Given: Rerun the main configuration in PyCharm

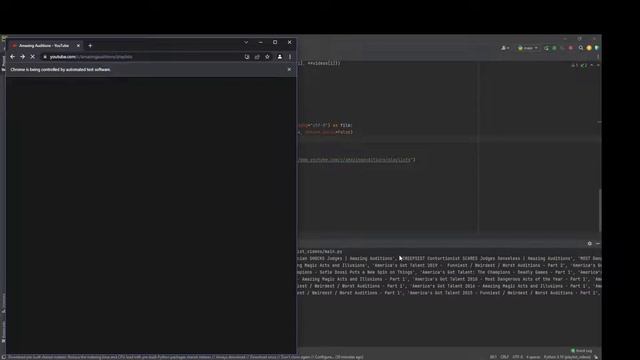Looking at the screenshot, I should click(x=547, y=48).
